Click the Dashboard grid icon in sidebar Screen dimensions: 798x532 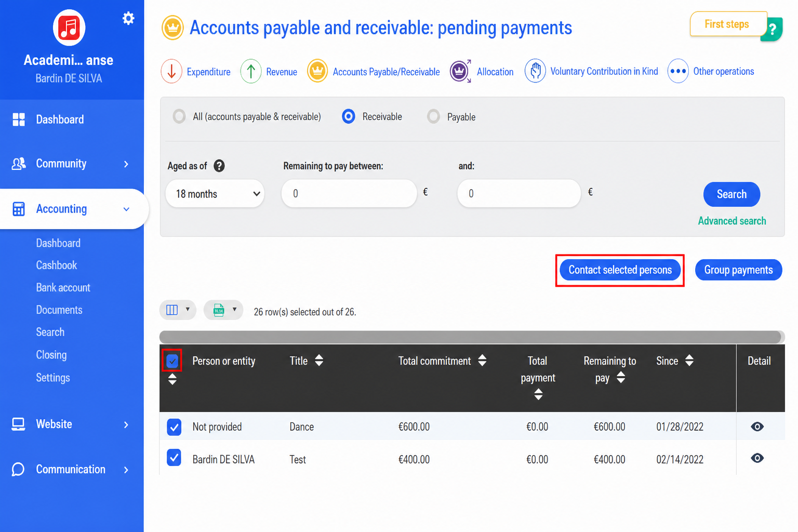[x=19, y=119]
